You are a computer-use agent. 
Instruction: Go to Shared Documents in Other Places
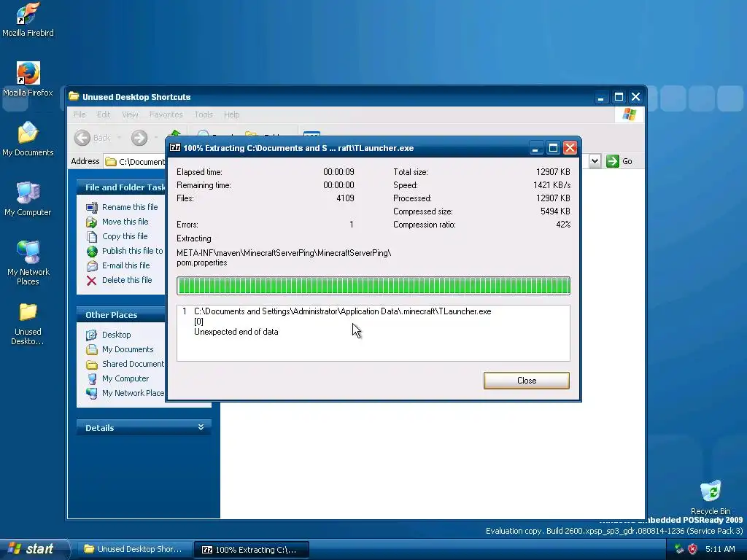click(133, 364)
